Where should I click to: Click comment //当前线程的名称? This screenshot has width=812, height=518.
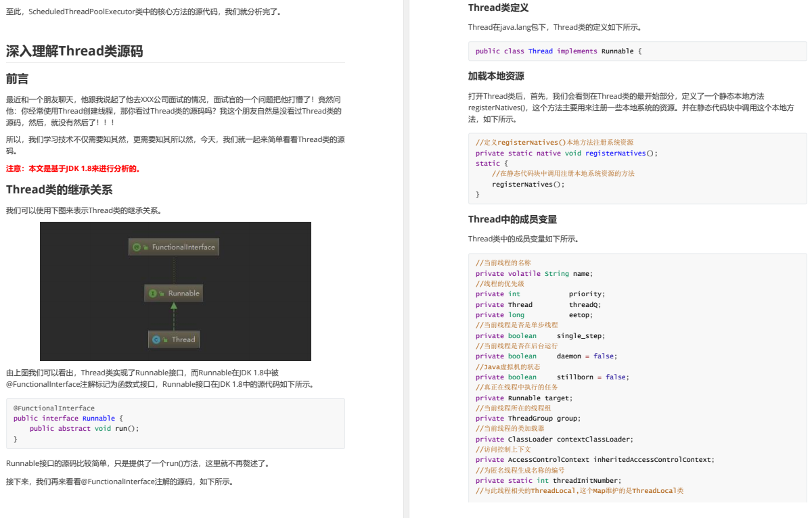(503, 262)
